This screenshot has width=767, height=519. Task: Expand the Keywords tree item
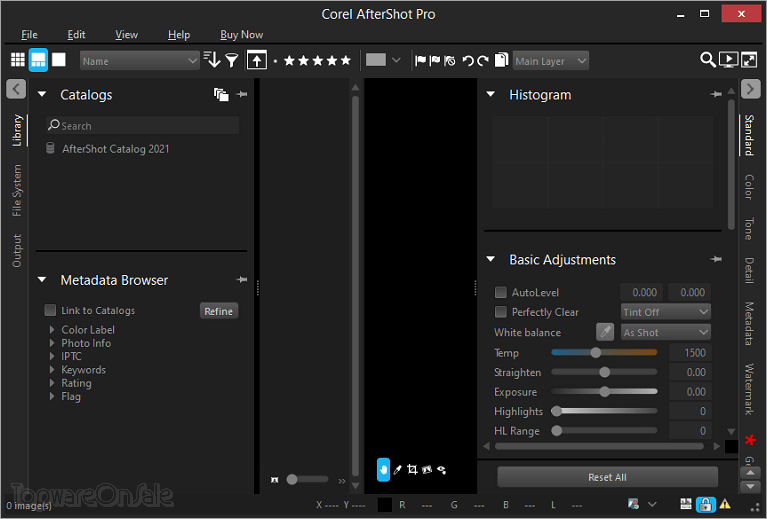[x=52, y=370]
